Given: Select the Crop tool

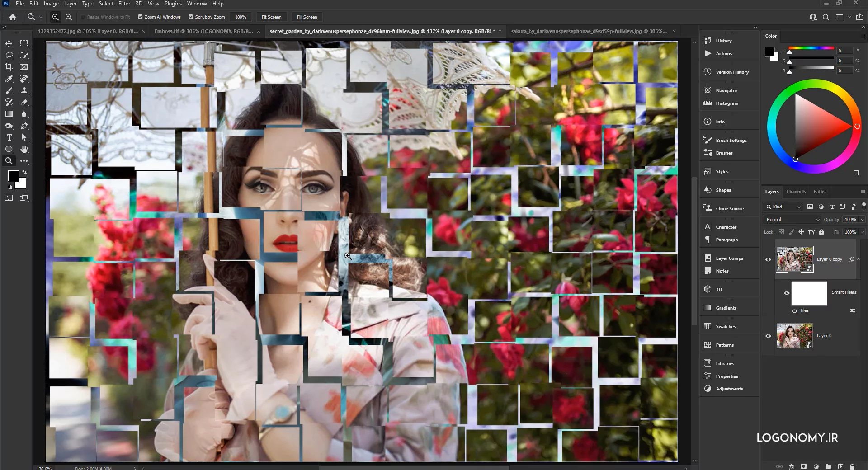Looking at the screenshot, I should (9, 67).
